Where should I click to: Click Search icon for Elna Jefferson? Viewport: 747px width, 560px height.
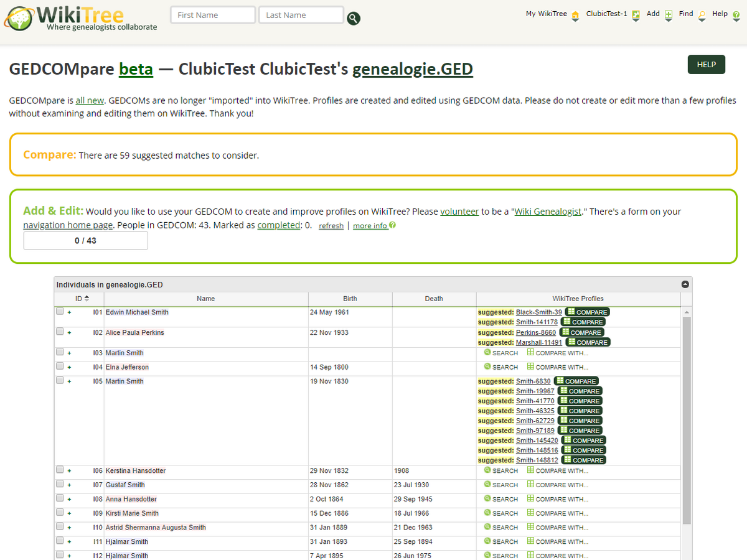coord(487,366)
